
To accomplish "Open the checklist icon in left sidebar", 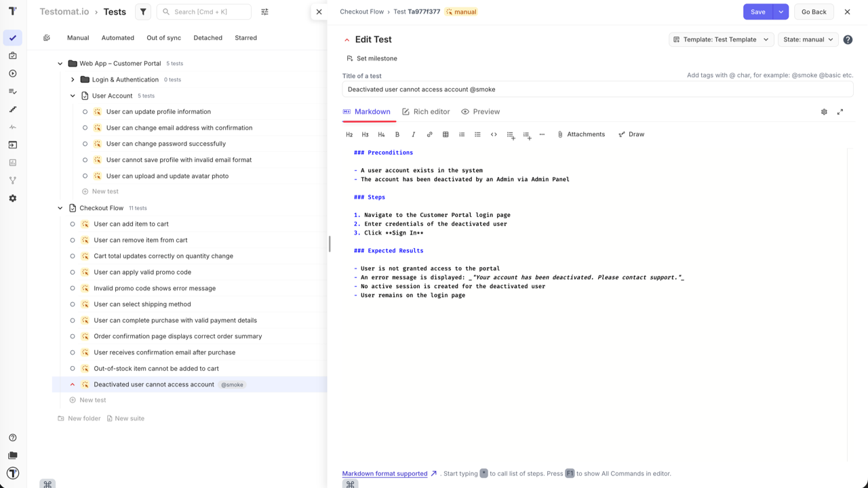I will 12,91.
